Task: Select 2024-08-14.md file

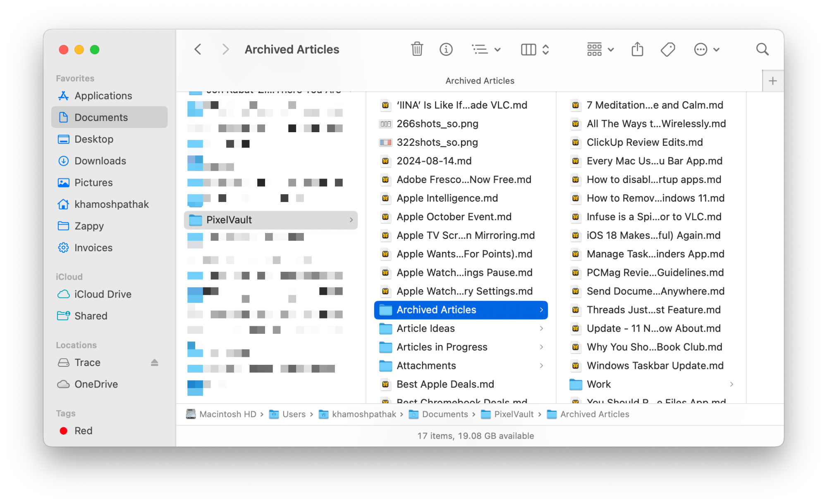Action: pyautogui.click(x=461, y=161)
